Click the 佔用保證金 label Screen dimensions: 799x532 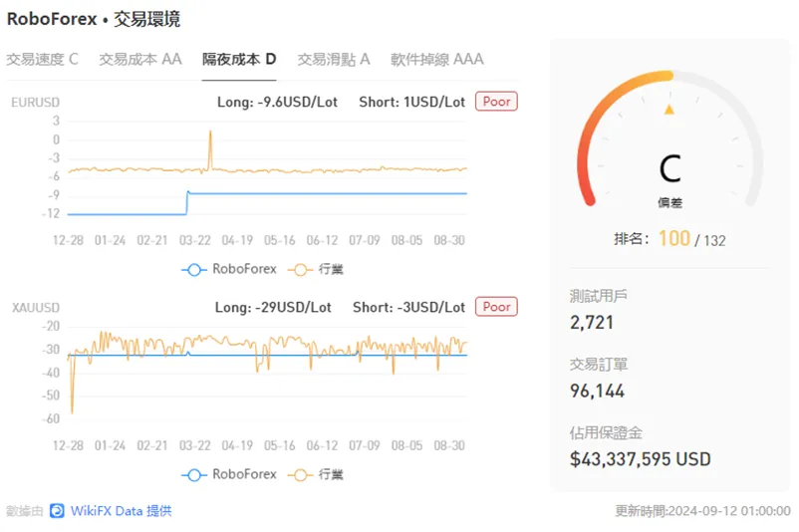(606, 433)
